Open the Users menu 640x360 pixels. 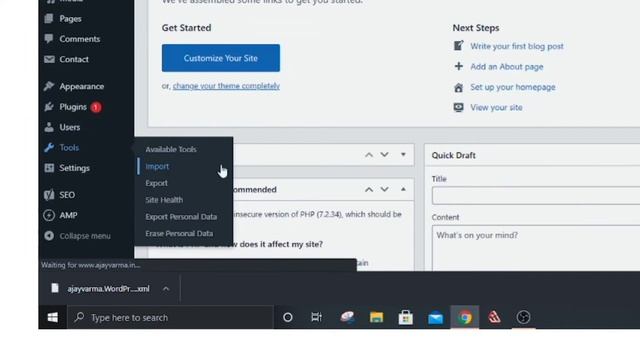tap(70, 127)
